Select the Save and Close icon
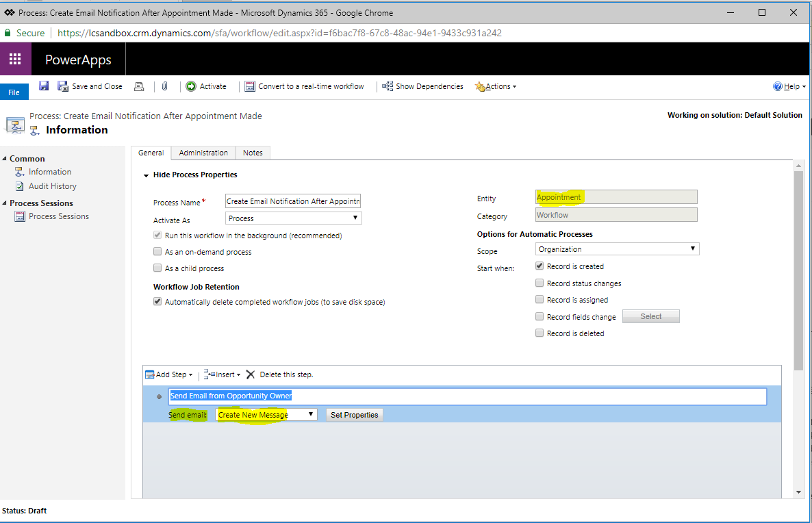812x523 pixels. click(x=63, y=86)
